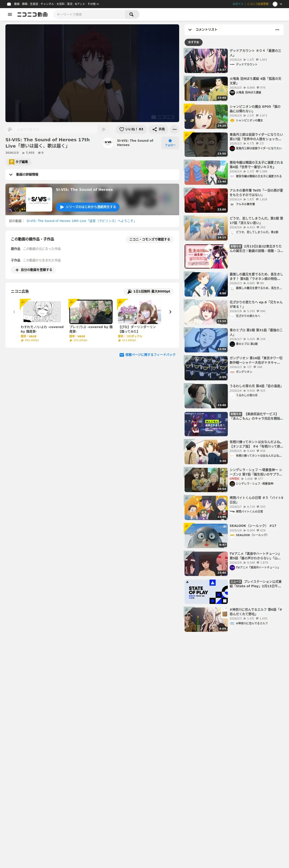
Task: Click the デッドアカウント channel icon
Action: [x=232, y=64]
